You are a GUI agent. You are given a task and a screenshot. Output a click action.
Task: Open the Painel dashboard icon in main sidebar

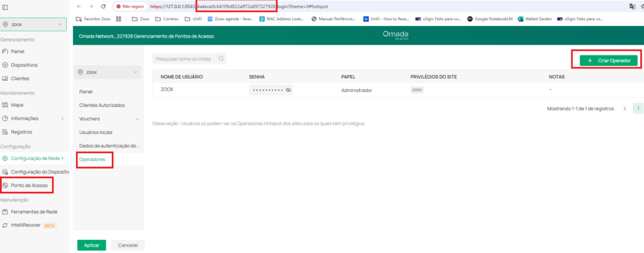click(x=5, y=52)
